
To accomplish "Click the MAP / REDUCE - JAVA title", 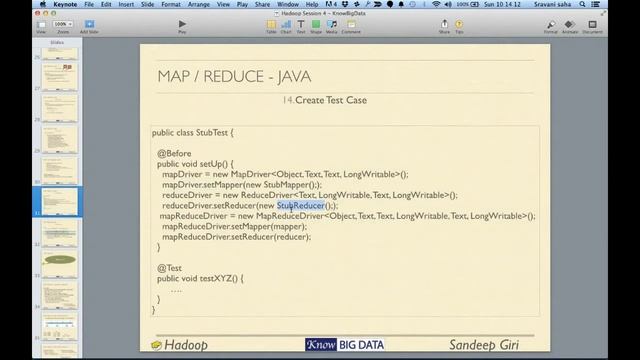I will [x=234, y=76].
